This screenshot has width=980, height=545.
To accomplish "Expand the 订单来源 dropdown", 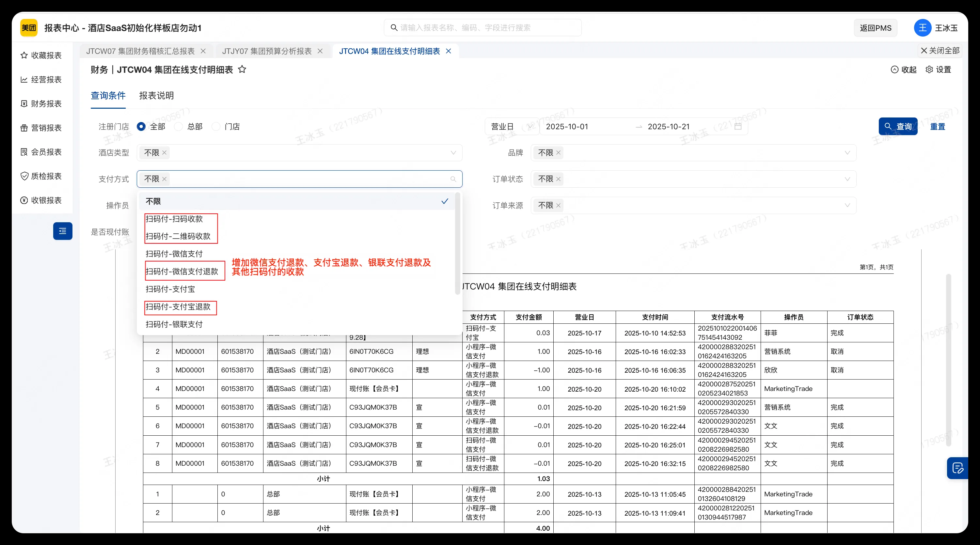I will 847,205.
